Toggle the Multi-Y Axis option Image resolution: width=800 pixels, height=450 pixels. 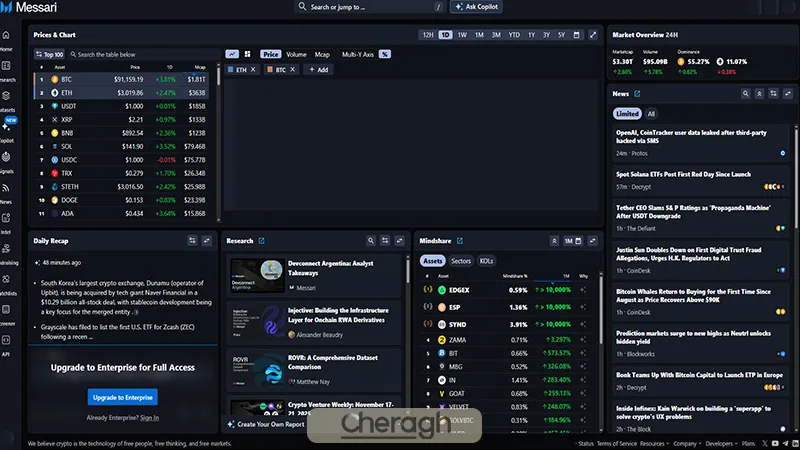358,54
